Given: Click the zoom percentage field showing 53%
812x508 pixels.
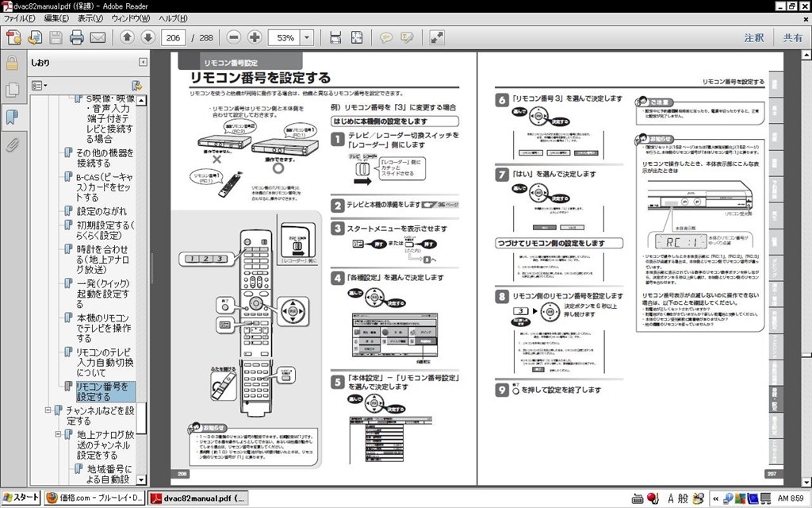Looking at the screenshot, I should click(285, 37).
